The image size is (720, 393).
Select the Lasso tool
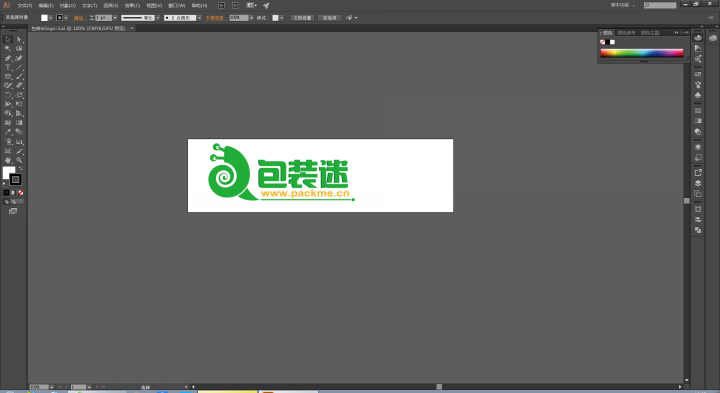pos(19,49)
